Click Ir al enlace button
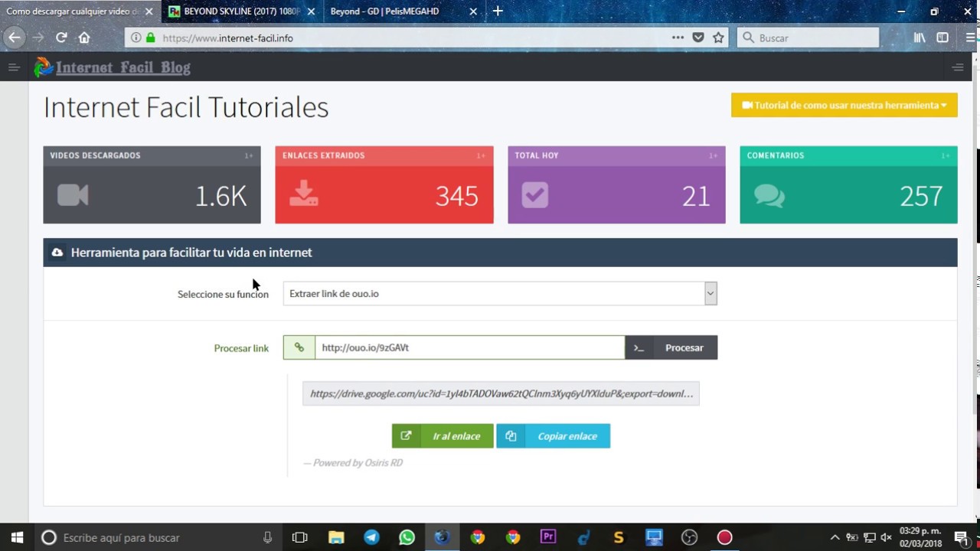The height and width of the screenshot is (551, 980). tap(443, 436)
